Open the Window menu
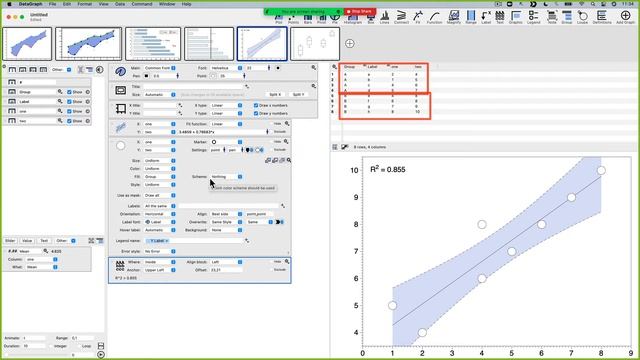Viewport: 640px width, 360px height. point(167,4)
